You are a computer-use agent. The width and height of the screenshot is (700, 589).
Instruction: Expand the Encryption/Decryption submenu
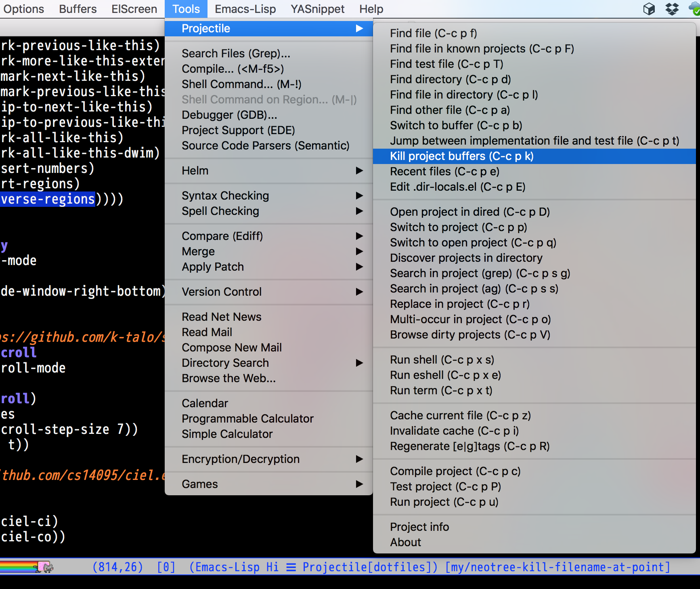click(x=269, y=459)
